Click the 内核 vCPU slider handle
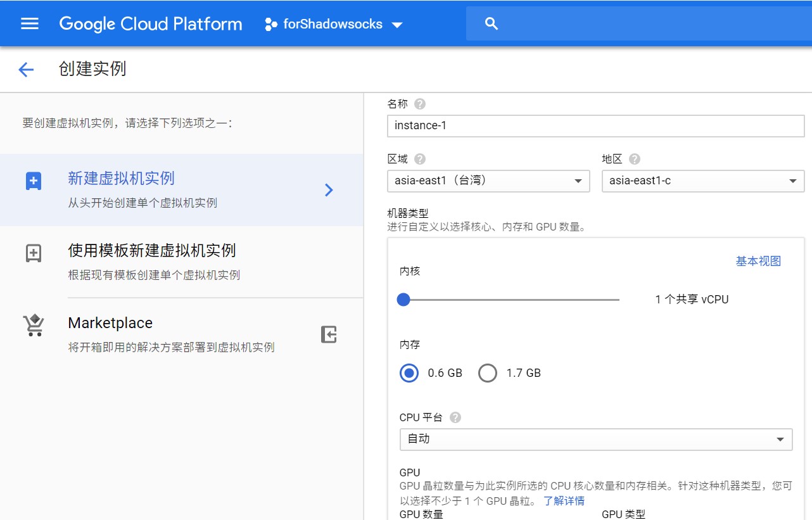This screenshot has width=812, height=520. point(403,300)
